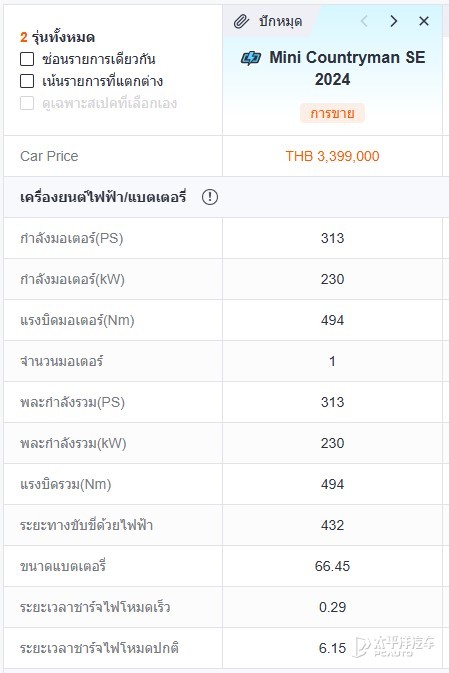The width and height of the screenshot is (449, 673).
Task: Go to previous car with left chevron
Action: coord(364,21)
